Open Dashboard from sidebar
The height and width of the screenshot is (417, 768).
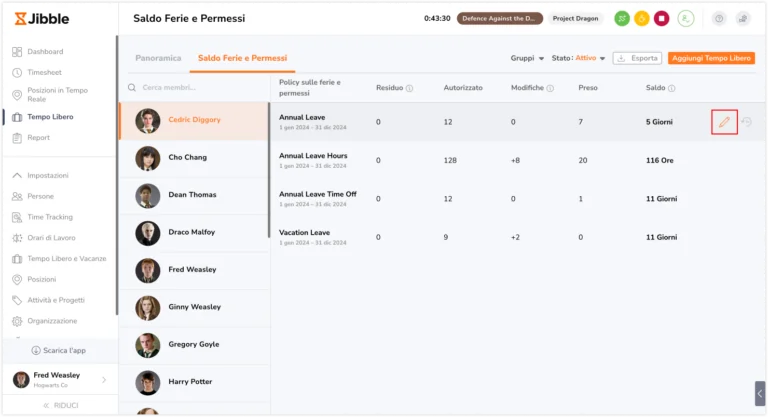point(45,51)
